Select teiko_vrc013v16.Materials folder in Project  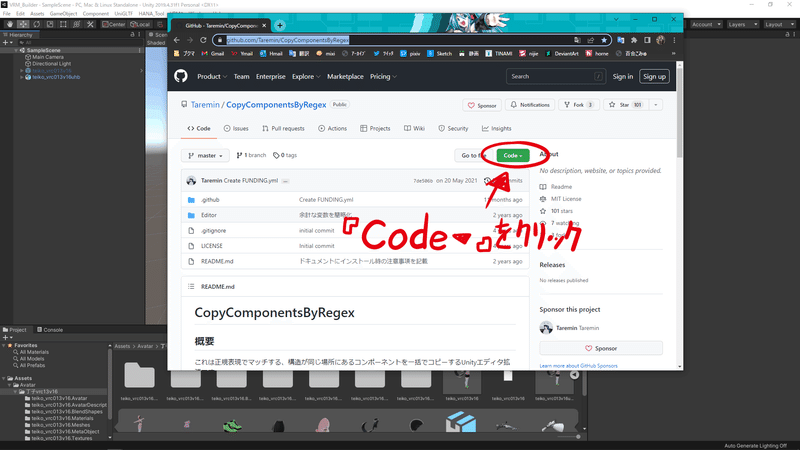[x=62, y=418]
